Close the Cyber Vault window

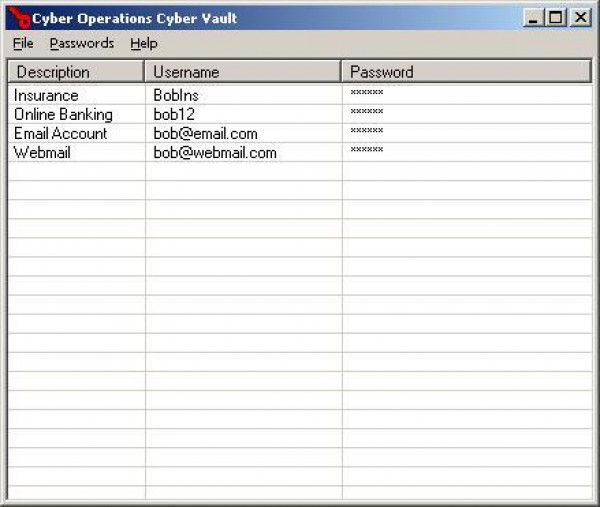click(580, 18)
